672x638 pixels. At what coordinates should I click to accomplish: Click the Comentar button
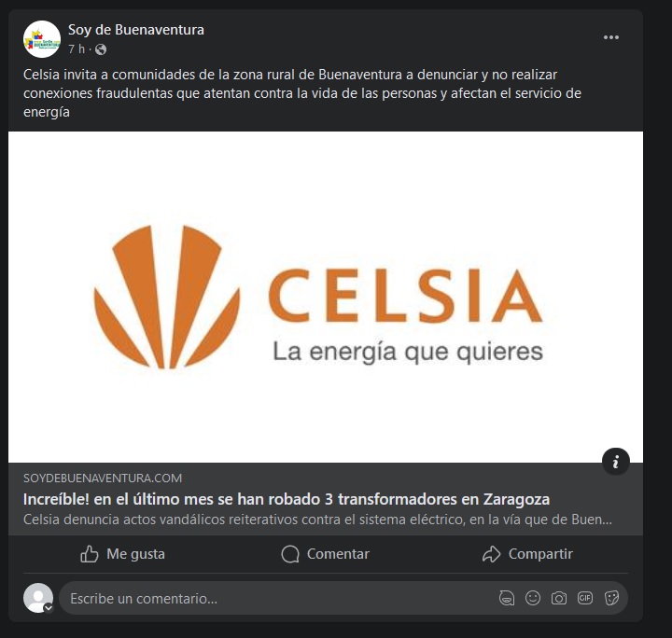coord(326,554)
